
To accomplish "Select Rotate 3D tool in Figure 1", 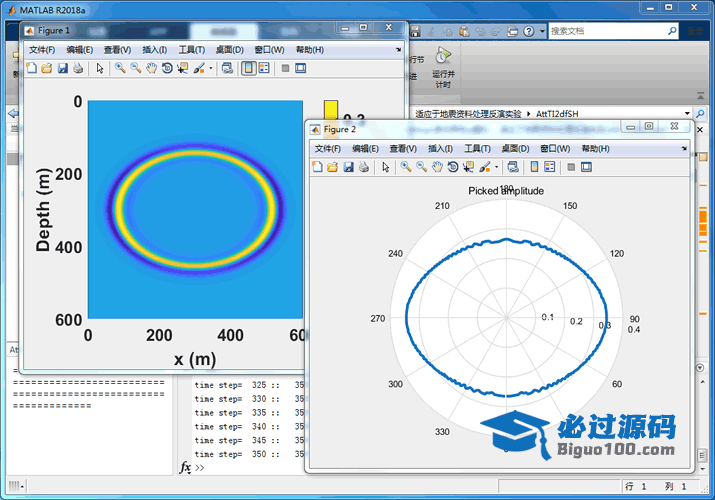I will point(167,68).
